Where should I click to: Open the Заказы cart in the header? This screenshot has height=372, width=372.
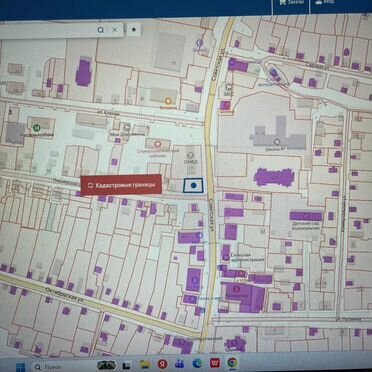291,3
